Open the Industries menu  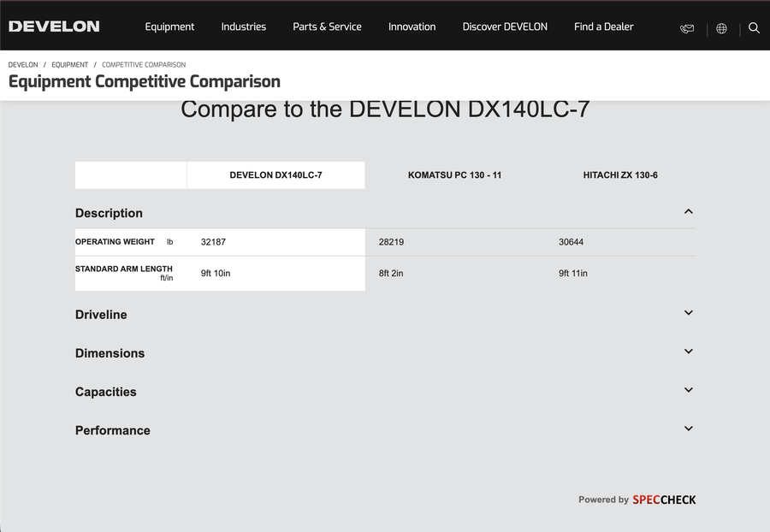pos(244,27)
